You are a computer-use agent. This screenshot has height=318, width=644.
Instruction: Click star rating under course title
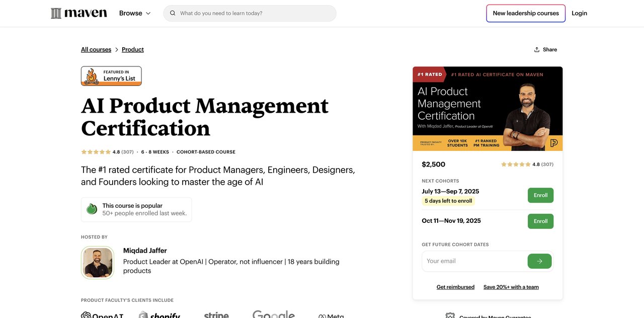pos(96,152)
